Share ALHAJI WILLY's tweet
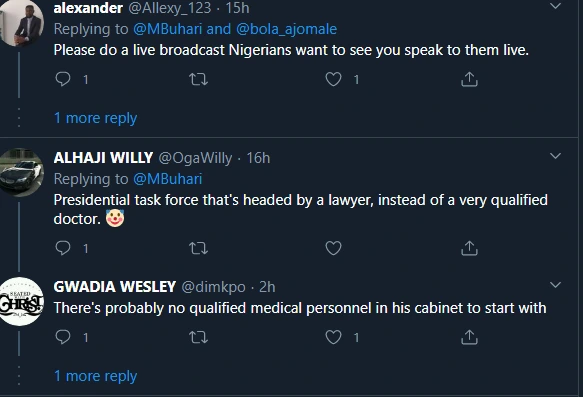583x397 pixels. coord(469,248)
